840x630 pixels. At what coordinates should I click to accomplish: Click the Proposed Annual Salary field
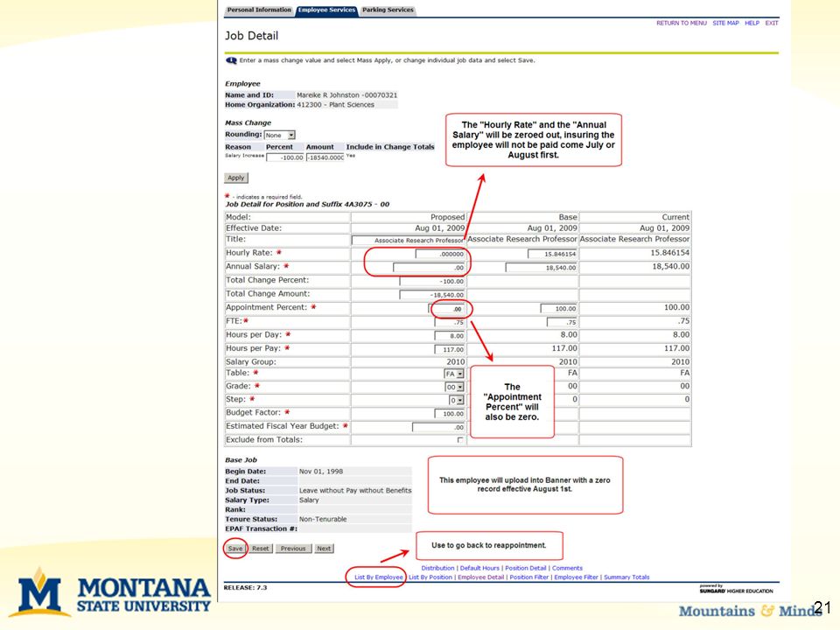click(429, 268)
